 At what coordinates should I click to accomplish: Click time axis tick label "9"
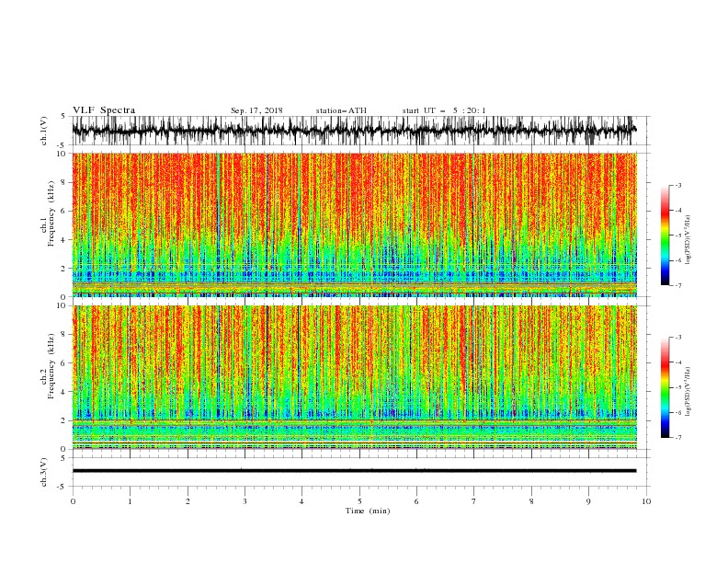[x=588, y=501]
